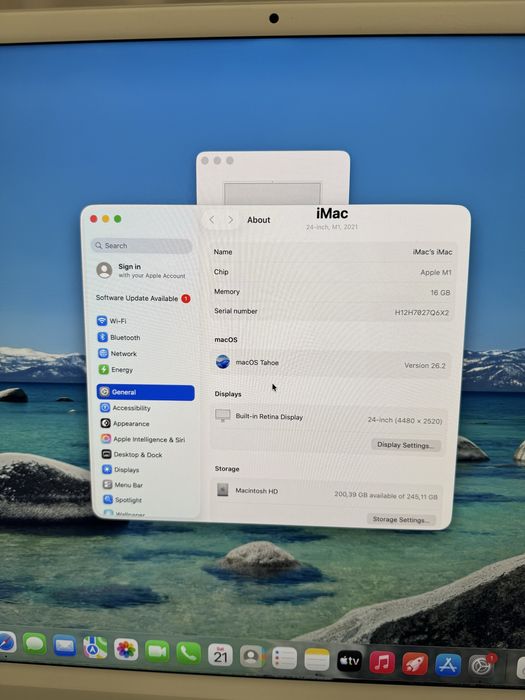
Task: Click the memory value "16 GB"
Action: click(x=440, y=292)
